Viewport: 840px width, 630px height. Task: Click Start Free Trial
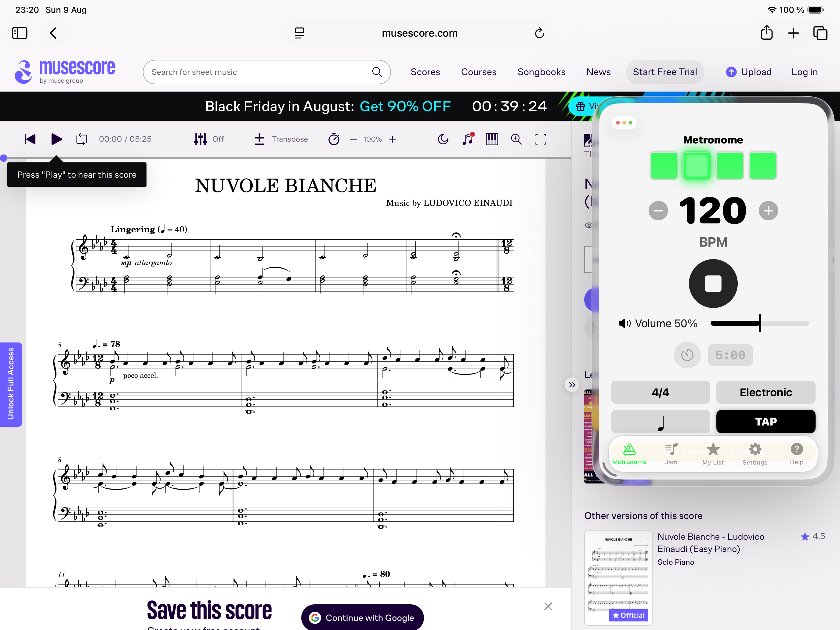click(664, 72)
